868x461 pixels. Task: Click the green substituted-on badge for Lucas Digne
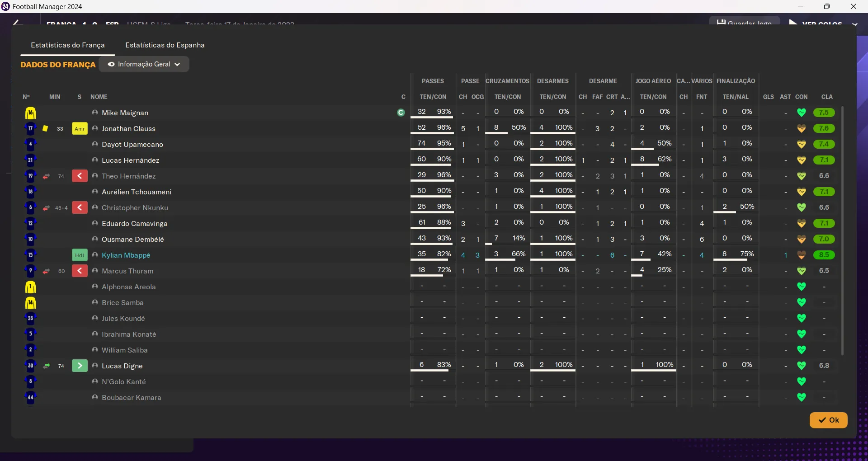click(80, 366)
